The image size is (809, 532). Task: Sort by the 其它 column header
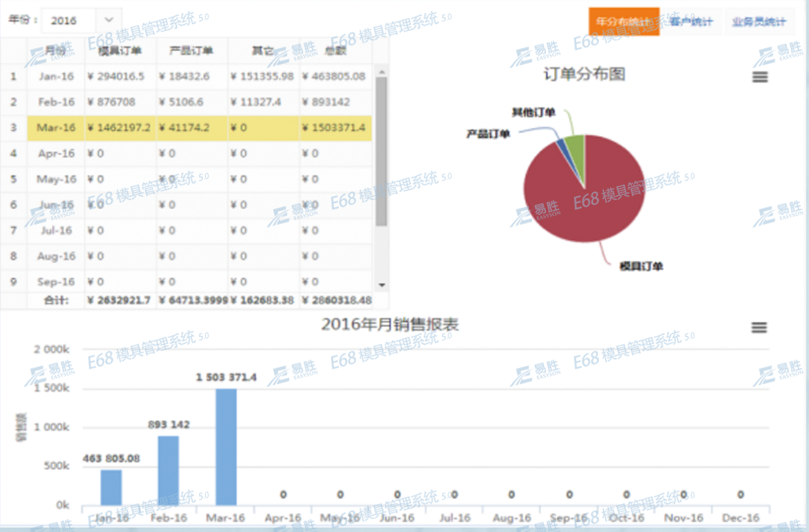point(263,51)
